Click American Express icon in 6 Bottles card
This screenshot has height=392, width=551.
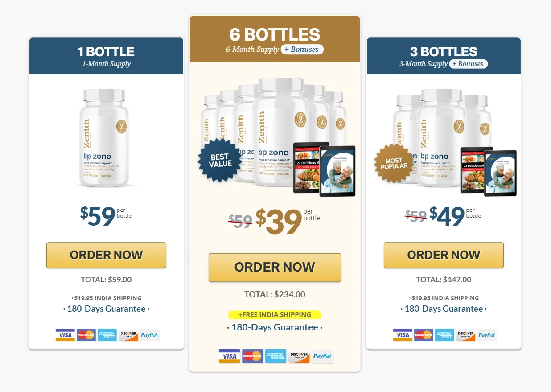[x=276, y=356]
